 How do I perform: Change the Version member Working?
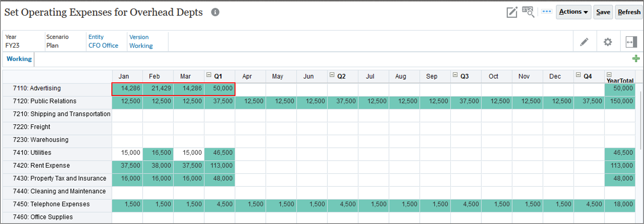point(141,46)
